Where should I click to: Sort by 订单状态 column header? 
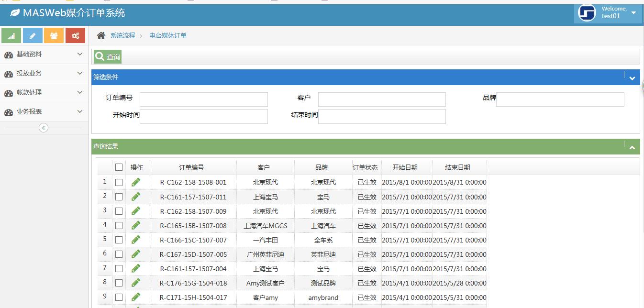click(365, 167)
